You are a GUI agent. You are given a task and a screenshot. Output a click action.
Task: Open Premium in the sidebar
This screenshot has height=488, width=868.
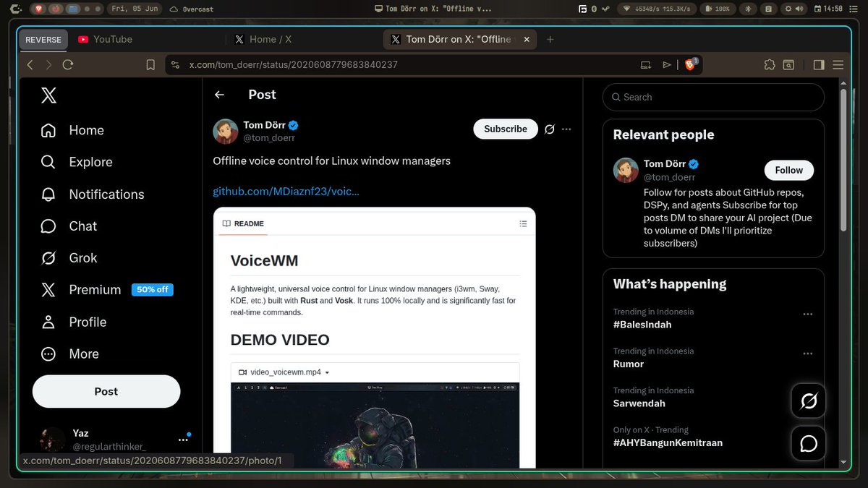click(x=107, y=289)
